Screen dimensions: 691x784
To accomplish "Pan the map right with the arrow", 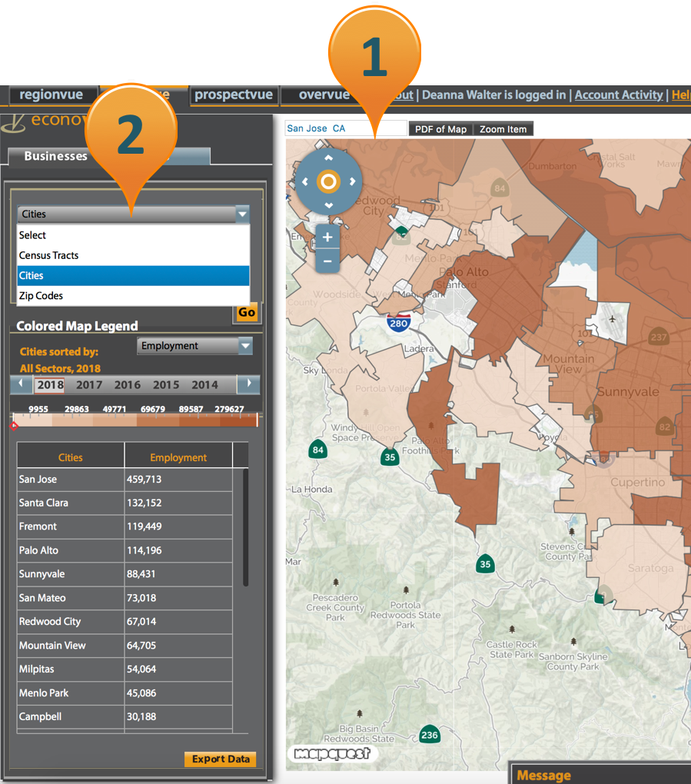I will tap(353, 181).
